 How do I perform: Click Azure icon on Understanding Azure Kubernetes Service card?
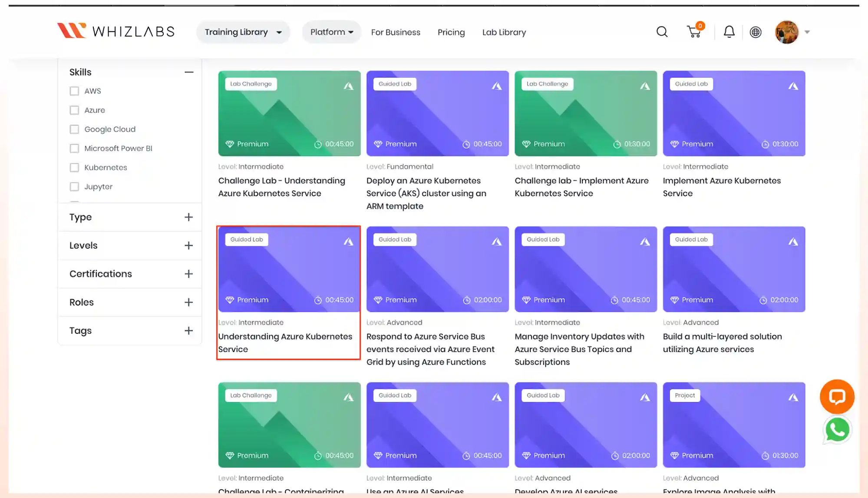pyautogui.click(x=348, y=242)
